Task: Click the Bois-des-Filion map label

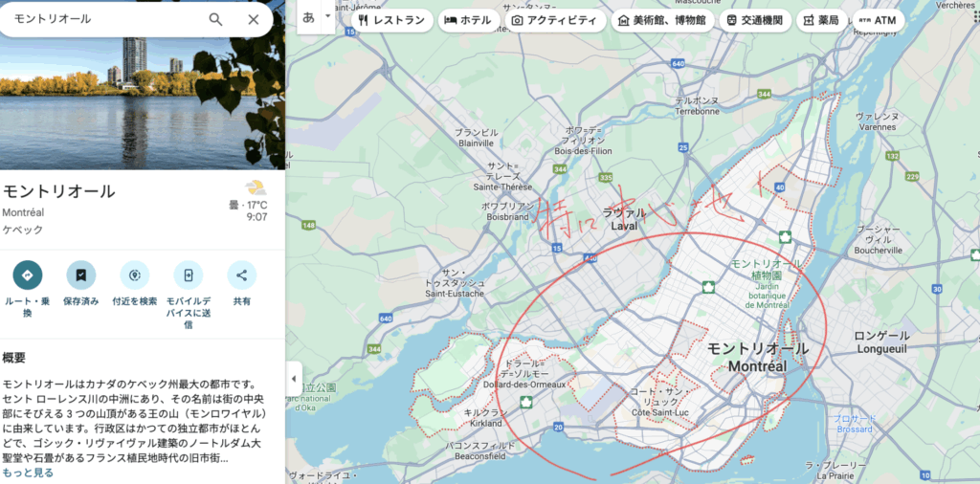Action: [x=583, y=141]
